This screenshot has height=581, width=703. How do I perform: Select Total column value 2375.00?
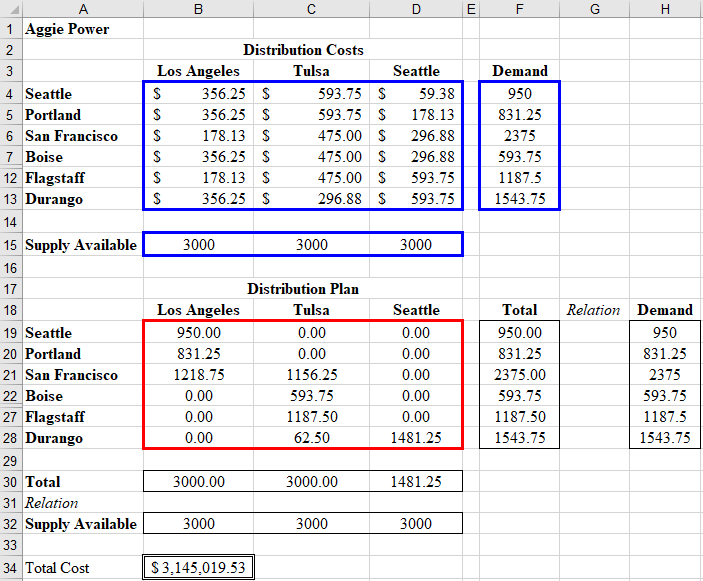pos(520,375)
